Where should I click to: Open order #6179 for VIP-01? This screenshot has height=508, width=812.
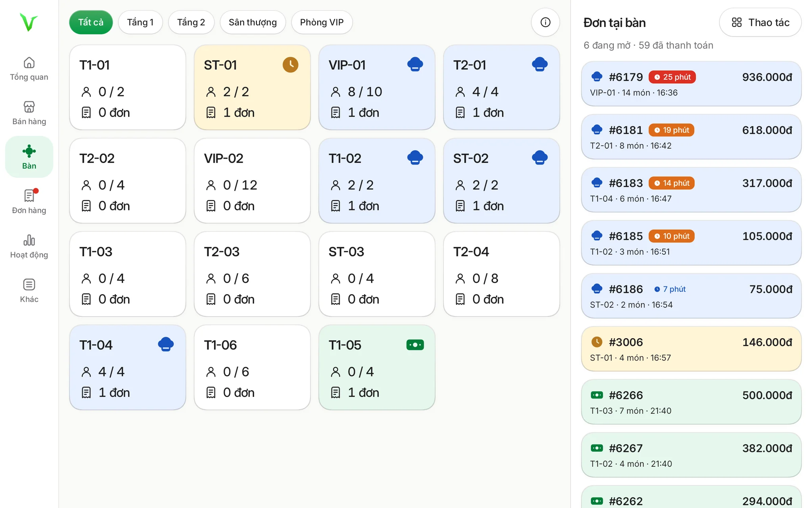click(x=691, y=84)
